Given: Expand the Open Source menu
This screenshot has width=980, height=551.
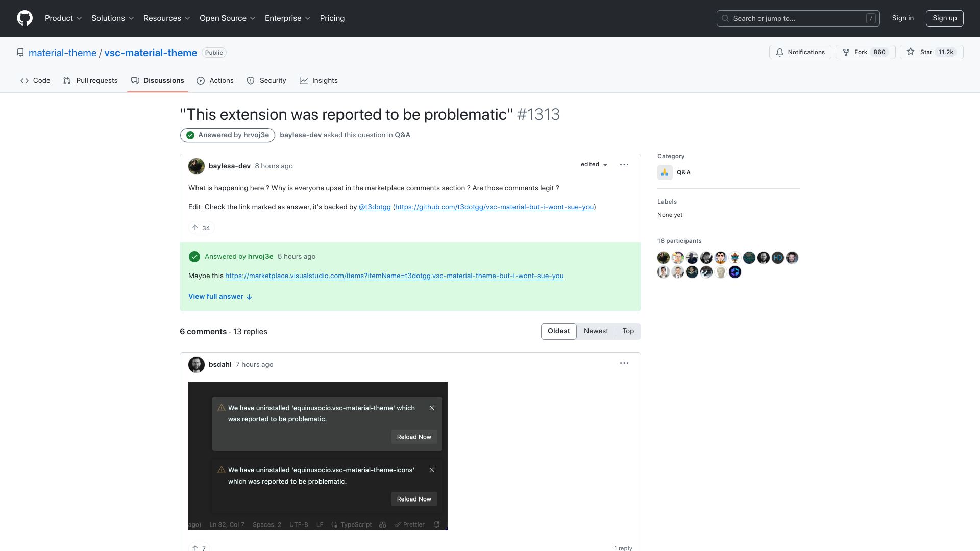Looking at the screenshot, I should tap(228, 18).
